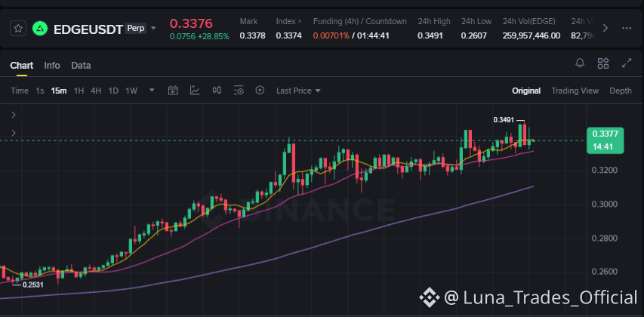Select the Time interval option
Image resolution: width=644 pixels, height=317 pixels.
[20, 91]
